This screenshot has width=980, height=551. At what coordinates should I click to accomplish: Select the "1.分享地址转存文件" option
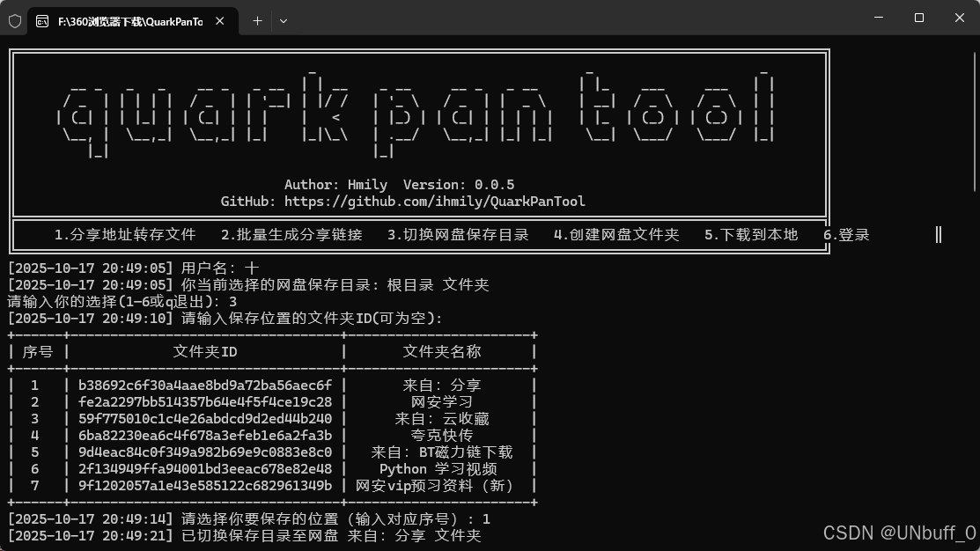click(124, 234)
